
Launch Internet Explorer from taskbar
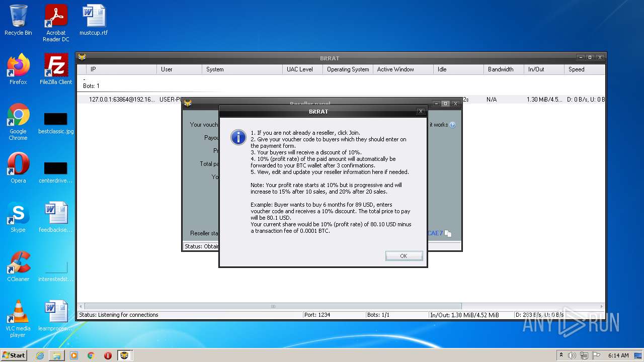pos(40,355)
